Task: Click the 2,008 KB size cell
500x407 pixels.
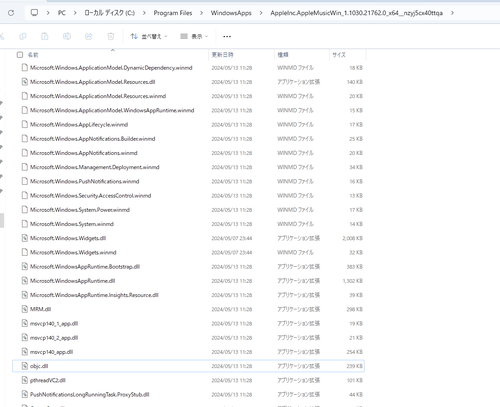Action: point(352,238)
